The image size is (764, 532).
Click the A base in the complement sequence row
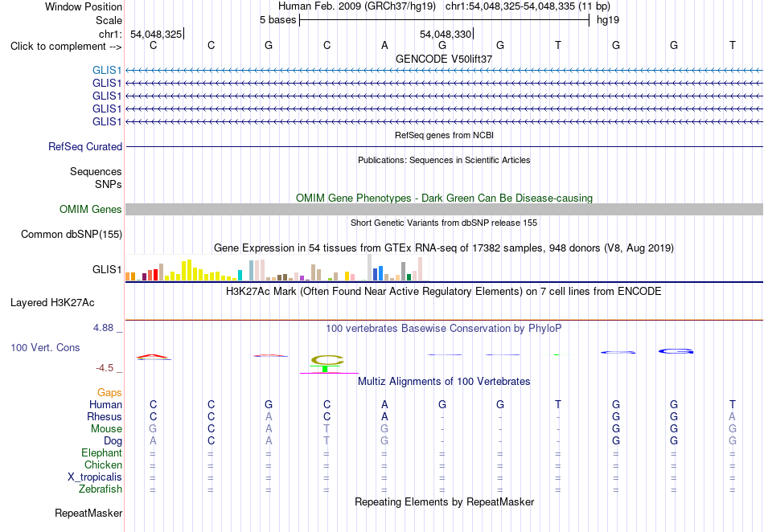tap(384, 45)
